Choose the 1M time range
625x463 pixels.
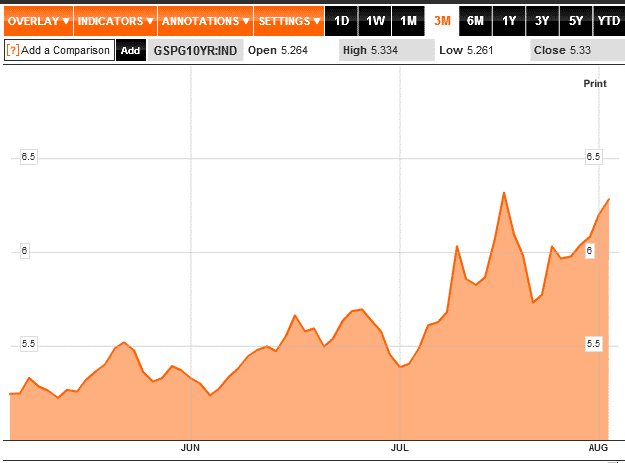point(408,20)
